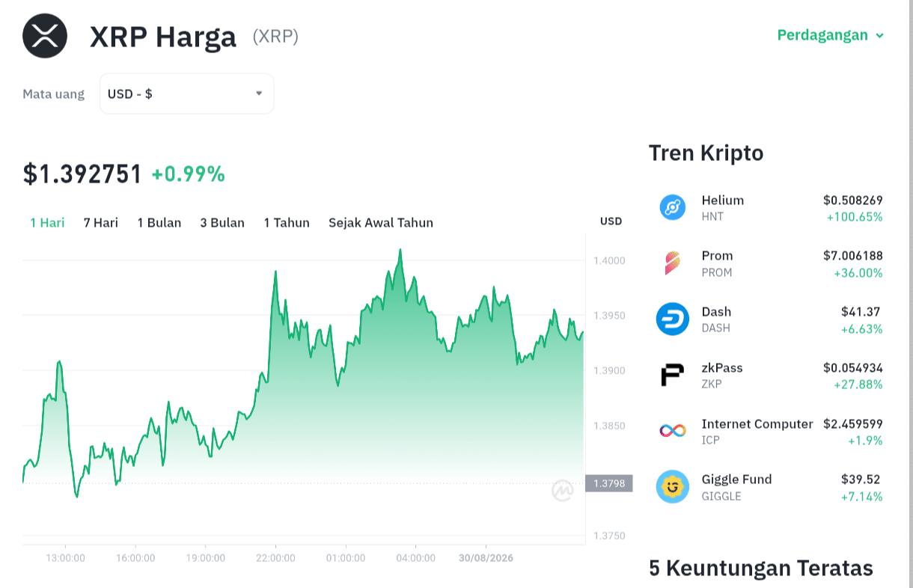The image size is (913, 588).
Task: Select the Prom token icon
Action: tap(672, 263)
